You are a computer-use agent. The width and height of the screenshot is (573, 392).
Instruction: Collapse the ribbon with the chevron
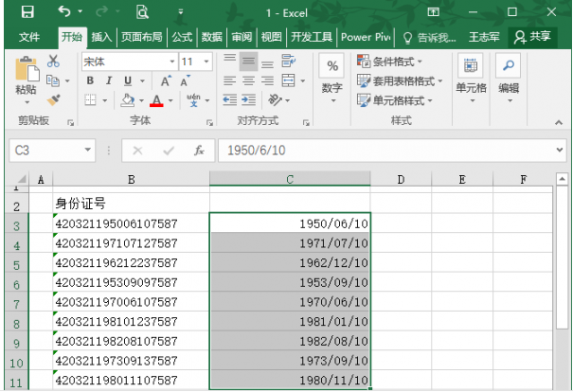point(559,123)
